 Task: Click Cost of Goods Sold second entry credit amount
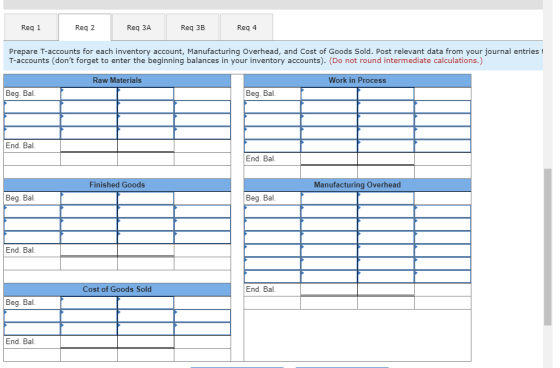point(146,329)
